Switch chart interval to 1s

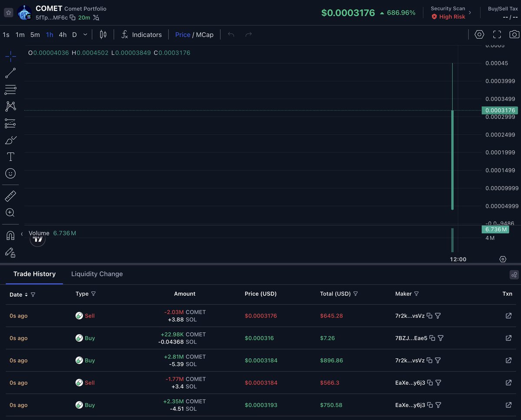pos(6,35)
